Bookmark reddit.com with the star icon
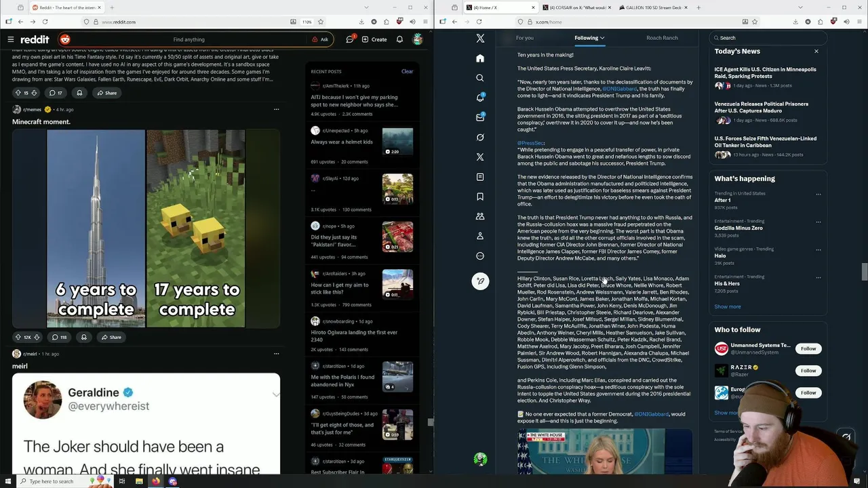868x488 pixels. coord(321,22)
